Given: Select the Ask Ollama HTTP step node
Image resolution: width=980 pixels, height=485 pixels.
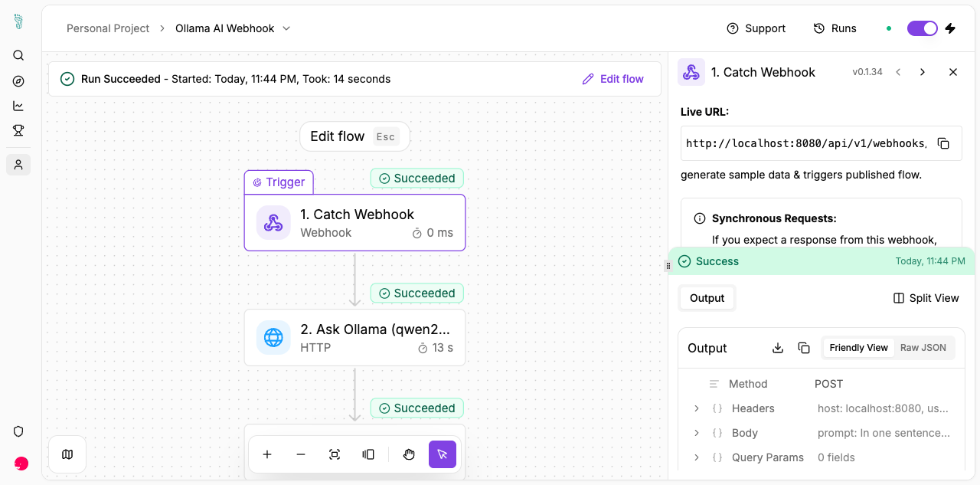Looking at the screenshot, I should pyautogui.click(x=354, y=338).
